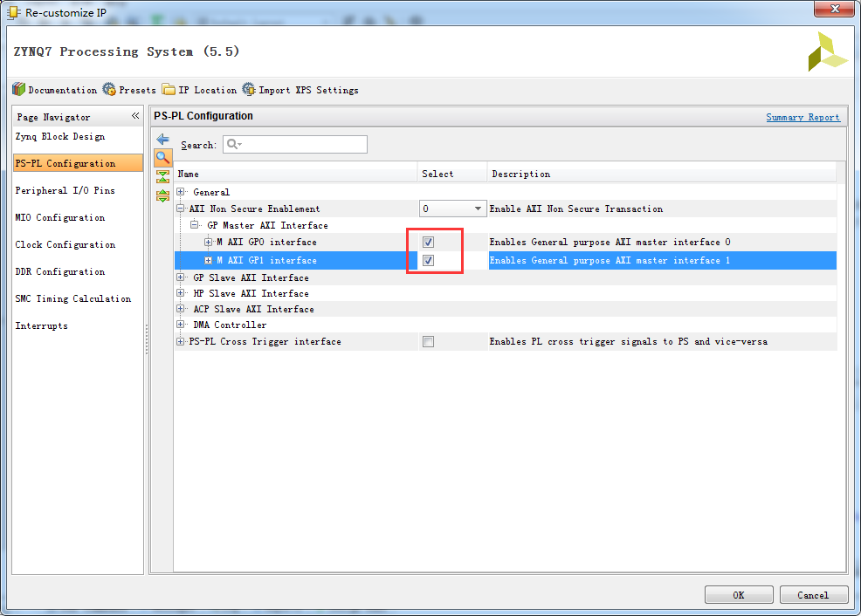
Task: Expand DMA Controller tree node
Action: coord(181,325)
